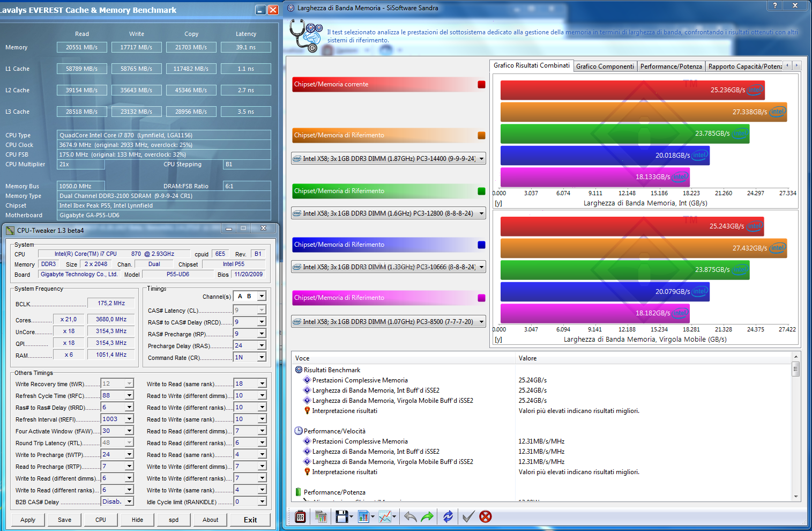Click the duplicate charts icon in Sandra's toolbar
Screen dimensions: 812x531
click(x=321, y=517)
